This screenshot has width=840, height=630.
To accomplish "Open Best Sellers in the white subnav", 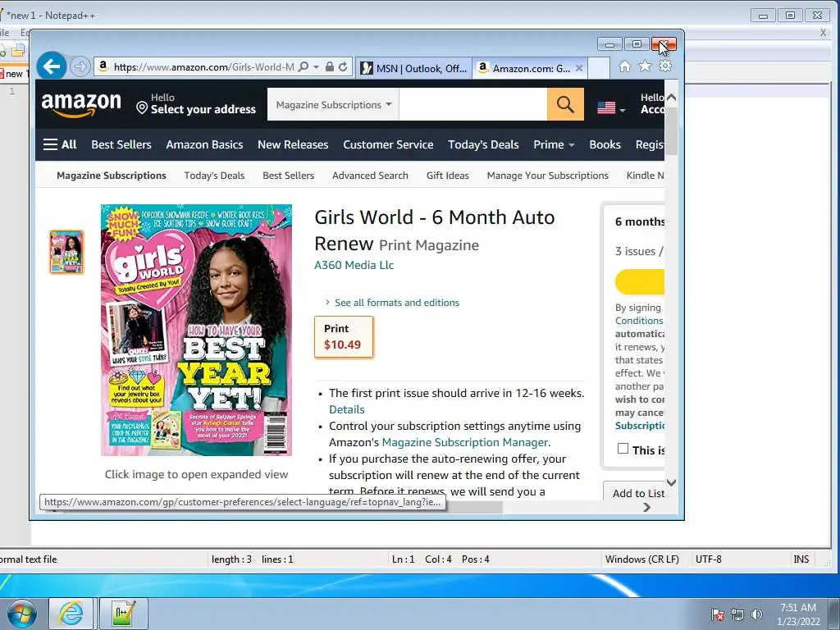I will (288, 176).
